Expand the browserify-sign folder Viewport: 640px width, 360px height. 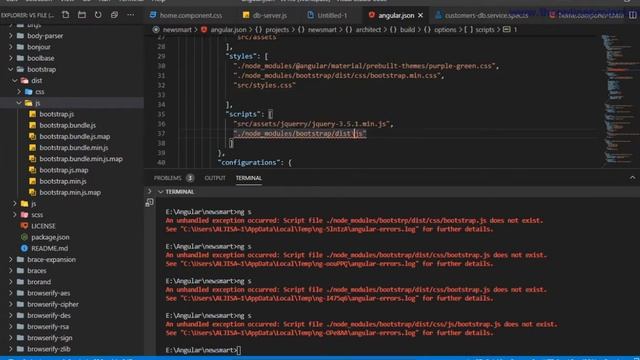point(49,338)
